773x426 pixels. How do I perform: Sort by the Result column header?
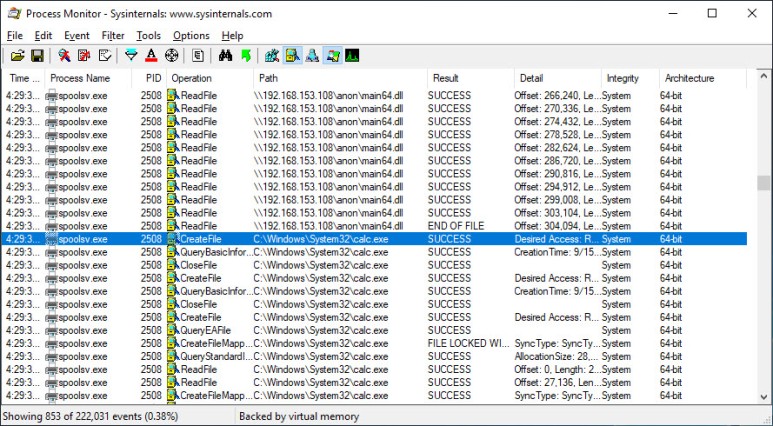coord(470,78)
